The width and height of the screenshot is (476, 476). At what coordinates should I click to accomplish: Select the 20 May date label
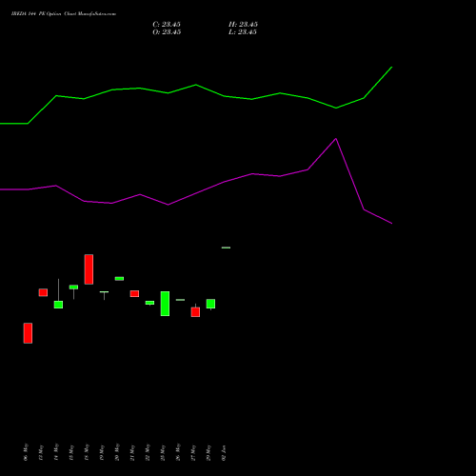tap(117, 452)
